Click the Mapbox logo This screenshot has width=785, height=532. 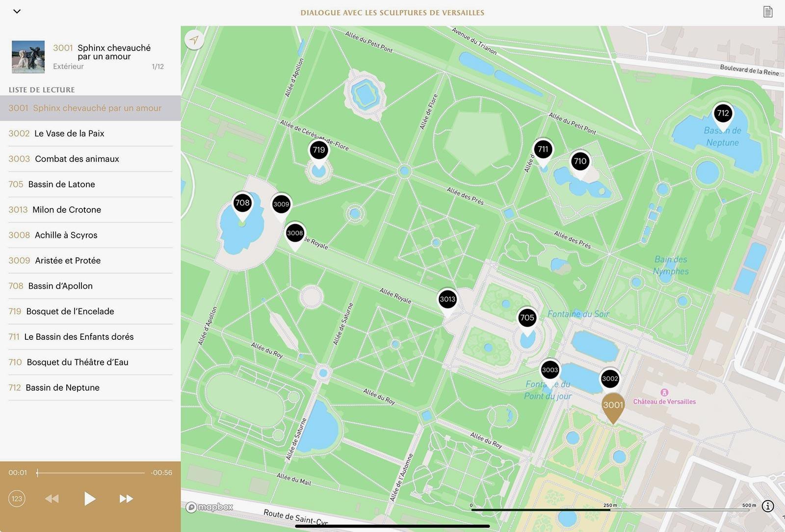(x=209, y=507)
